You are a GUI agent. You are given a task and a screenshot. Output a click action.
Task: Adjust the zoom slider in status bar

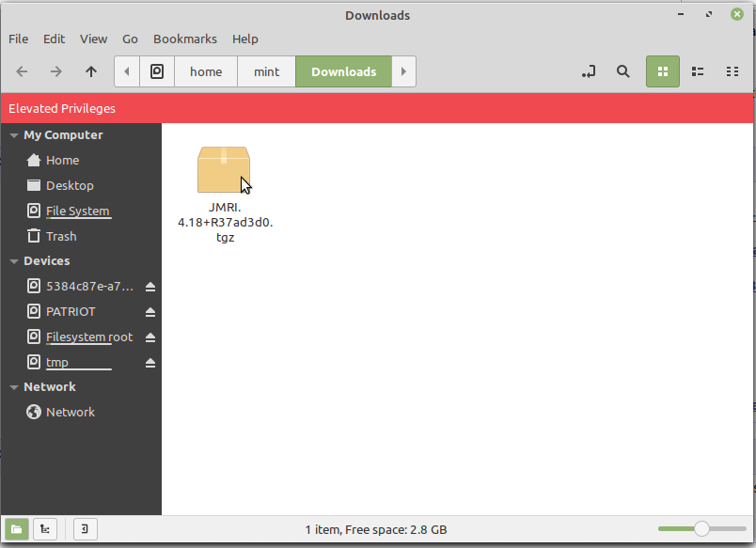click(x=701, y=529)
